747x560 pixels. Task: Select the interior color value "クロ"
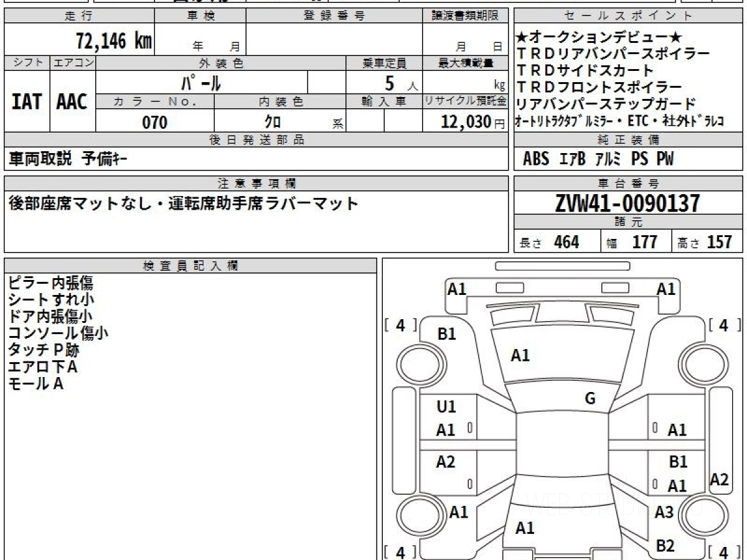[x=273, y=123]
